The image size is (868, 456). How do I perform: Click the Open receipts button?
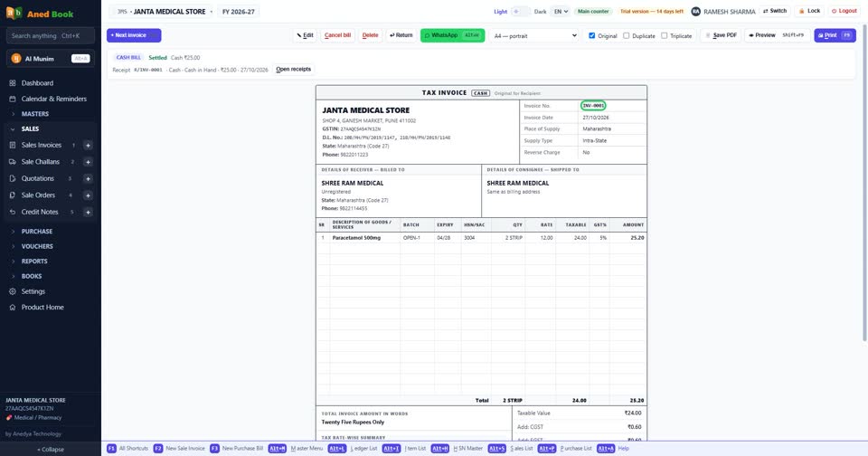point(293,70)
